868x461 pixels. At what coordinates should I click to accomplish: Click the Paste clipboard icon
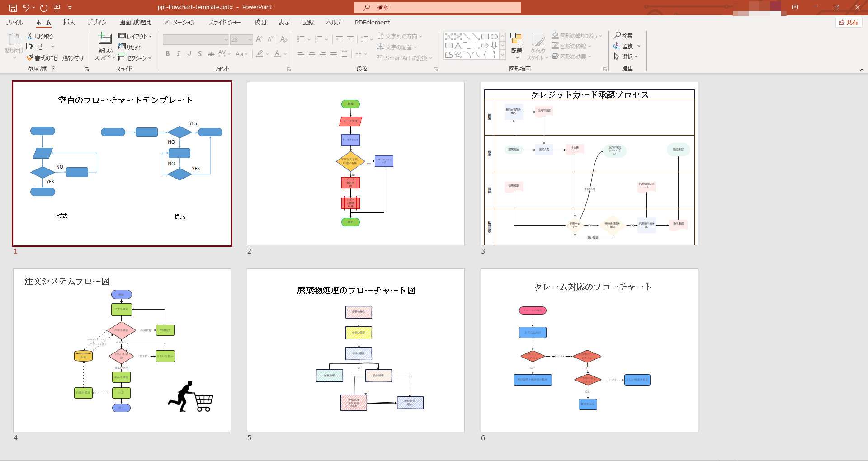[14, 40]
